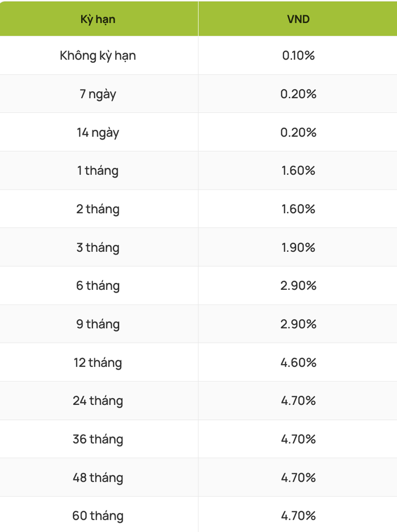
Task: Select the "Không kỳ hạn" row label
Action: tap(98, 56)
